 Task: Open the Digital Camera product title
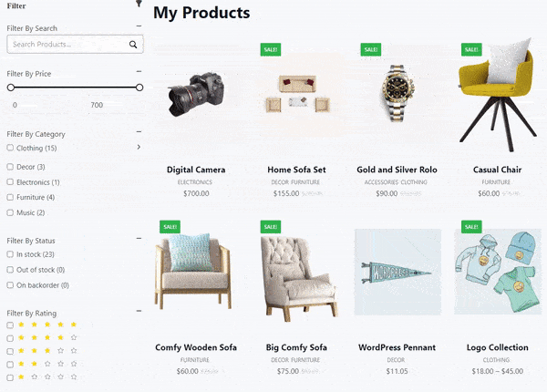click(196, 170)
